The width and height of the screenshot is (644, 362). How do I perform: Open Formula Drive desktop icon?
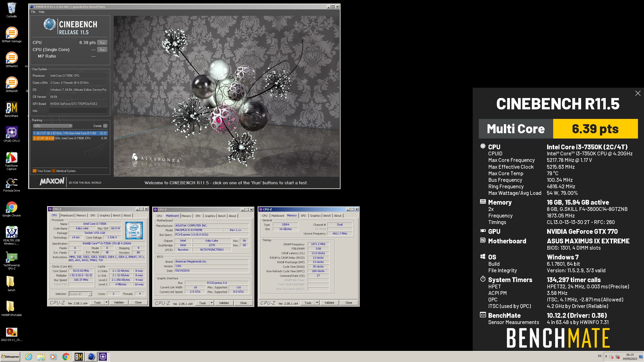[12, 185]
